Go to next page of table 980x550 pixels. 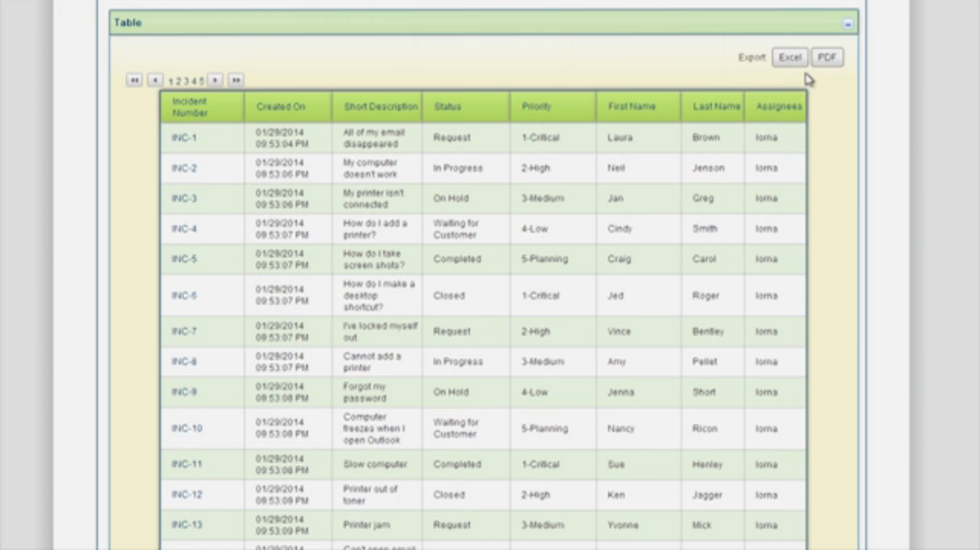point(215,80)
